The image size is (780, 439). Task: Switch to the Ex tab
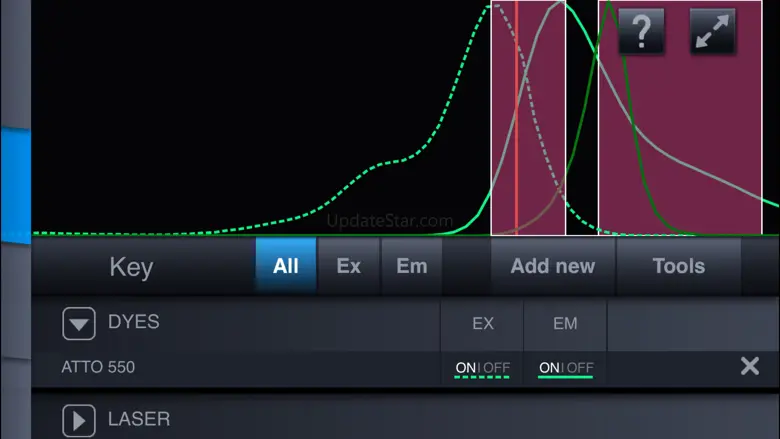coord(348,265)
